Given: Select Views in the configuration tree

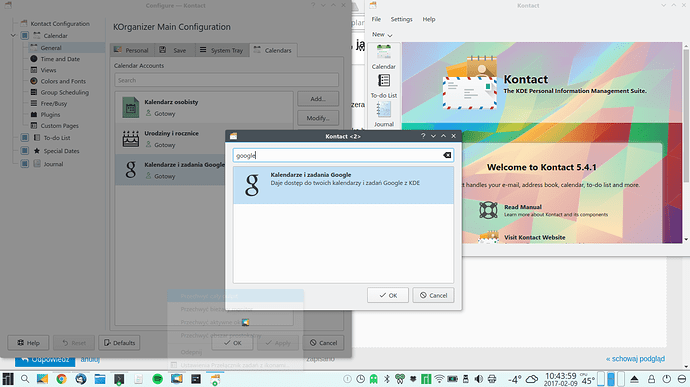Looking at the screenshot, I should pos(48,70).
